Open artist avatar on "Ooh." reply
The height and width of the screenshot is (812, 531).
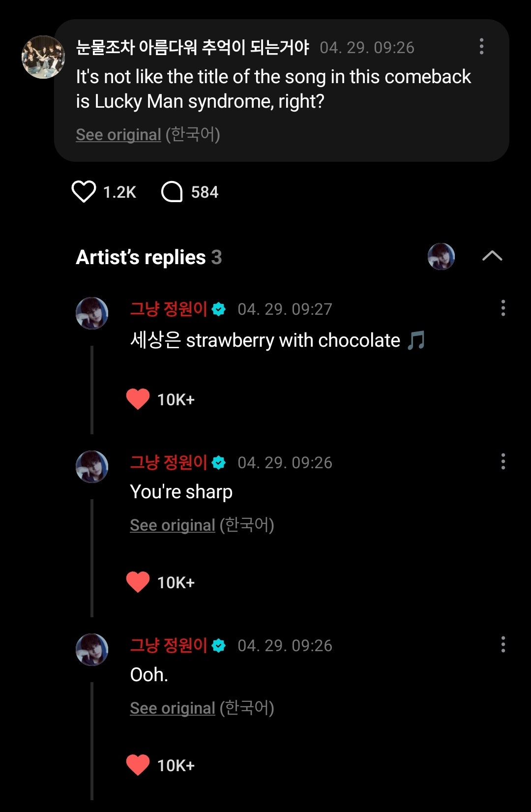[x=92, y=650]
